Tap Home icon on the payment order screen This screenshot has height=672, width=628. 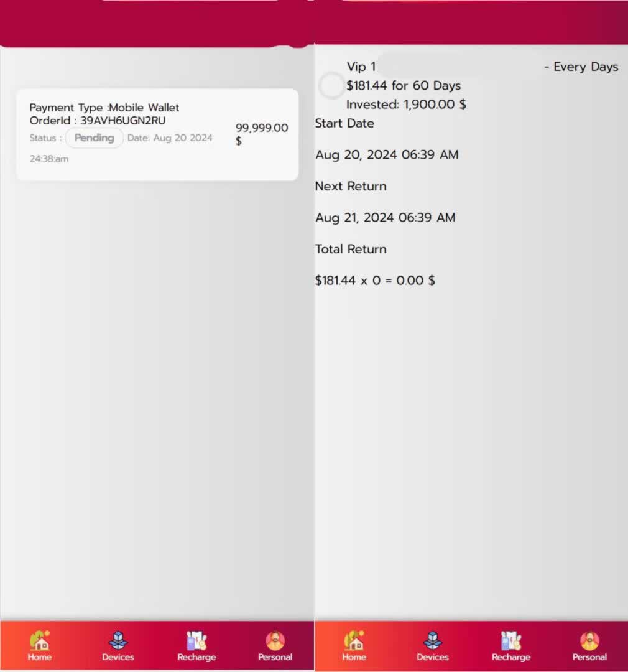pos(39,645)
